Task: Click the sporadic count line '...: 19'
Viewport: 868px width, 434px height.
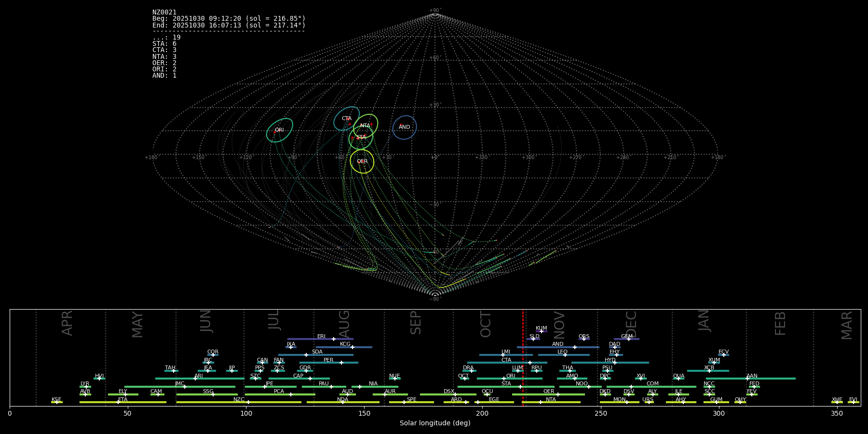Action: pyautogui.click(x=166, y=38)
